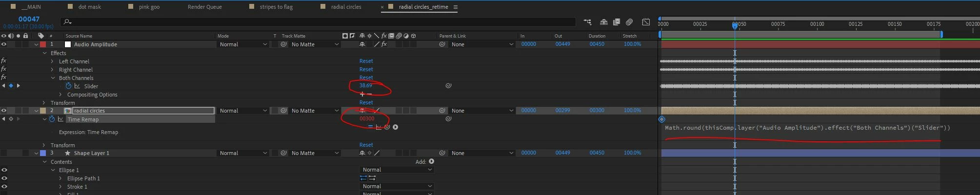Screen dimensions: 980x195
Task: Click the Audio Amplitude parent pick whip
Action: pyautogui.click(x=442, y=44)
